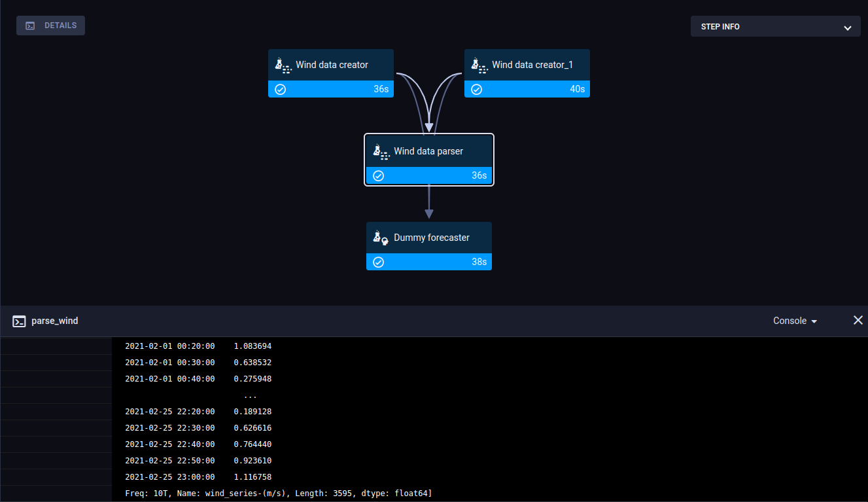The image size is (868, 502).
Task: Click the Wind data parser 36s status bar
Action: 429,176
